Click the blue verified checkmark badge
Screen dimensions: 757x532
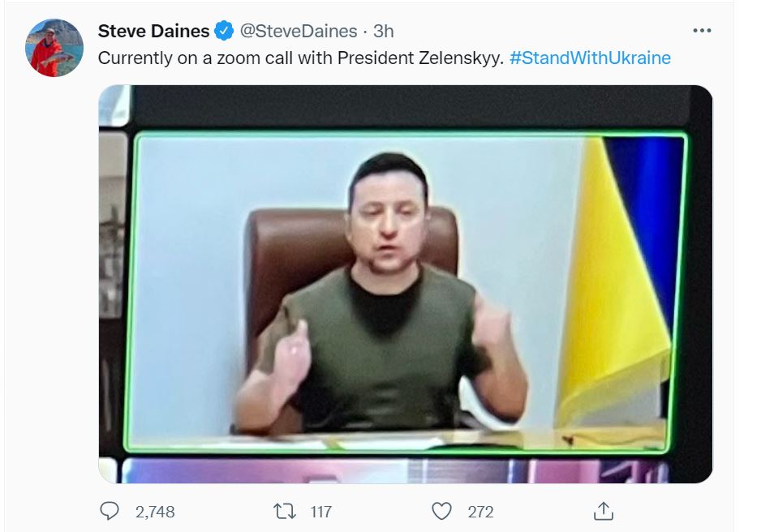pyautogui.click(x=224, y=31)
